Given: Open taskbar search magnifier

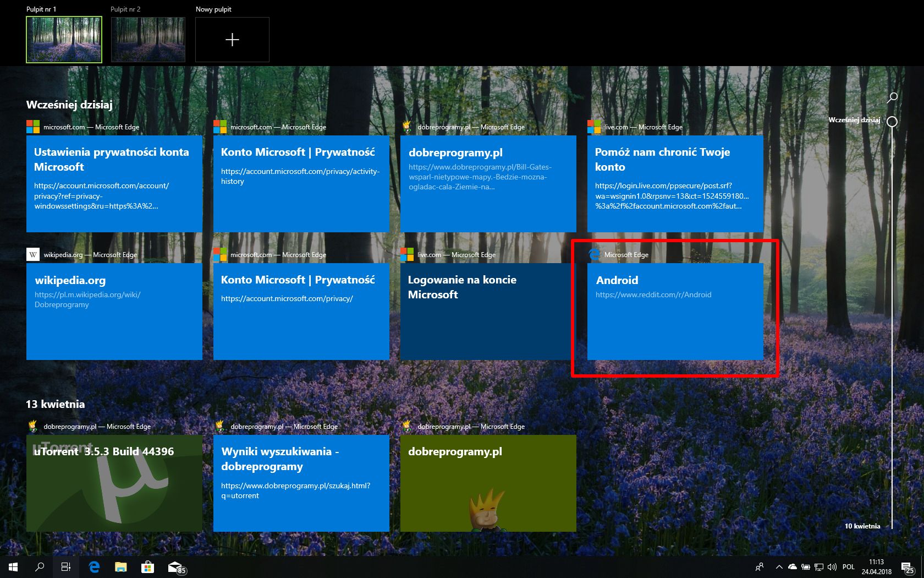Looking at the screenshot, I should pos(40,567).
